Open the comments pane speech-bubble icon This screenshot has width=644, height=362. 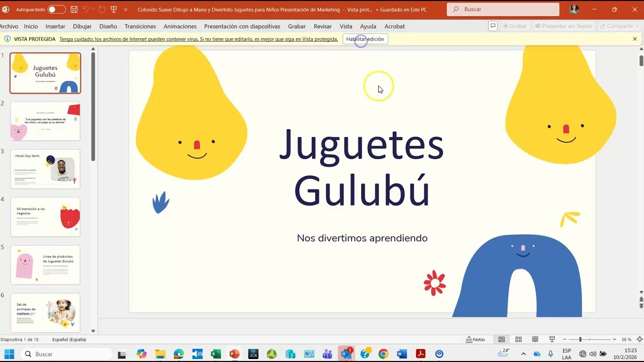[493, 26]
